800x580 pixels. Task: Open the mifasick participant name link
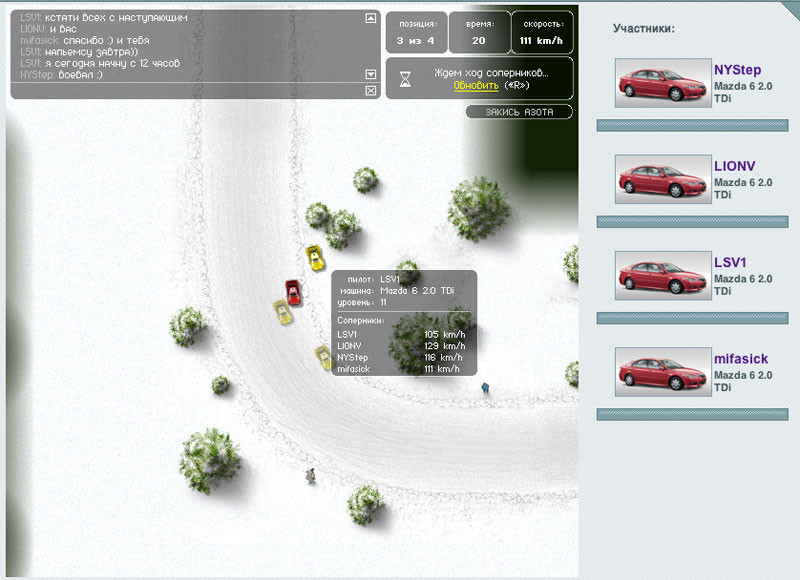[741, 358]
